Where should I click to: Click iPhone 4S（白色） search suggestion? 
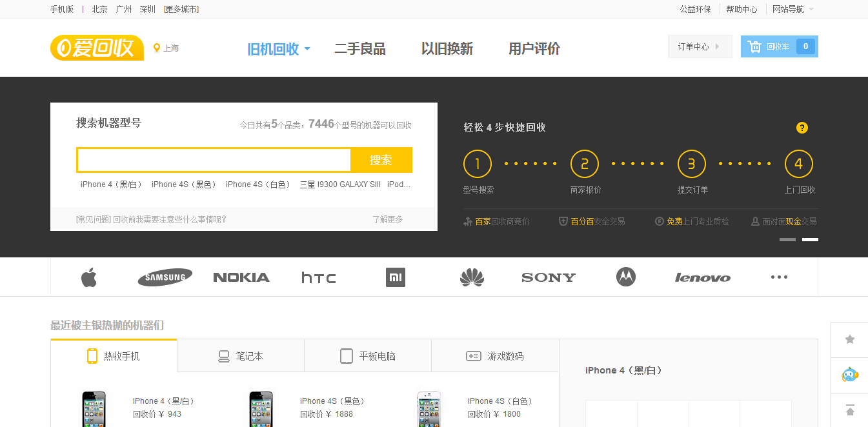(x=258, y=184)
